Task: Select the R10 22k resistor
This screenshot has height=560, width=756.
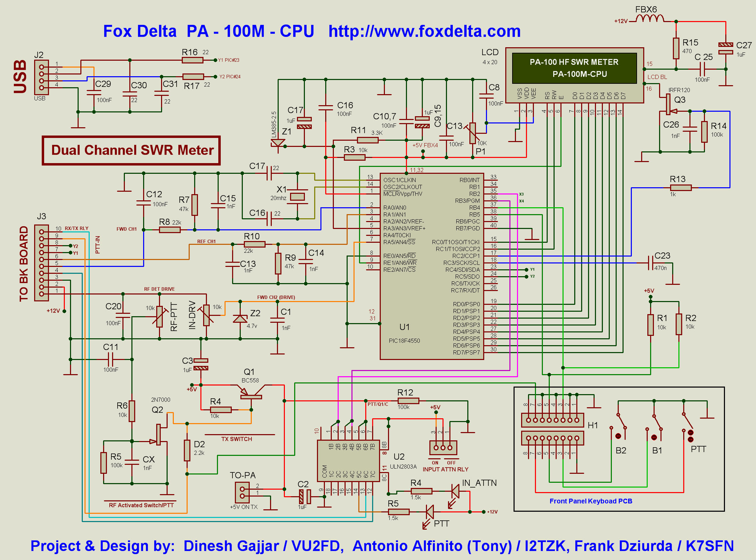Action: click(255, 244)
